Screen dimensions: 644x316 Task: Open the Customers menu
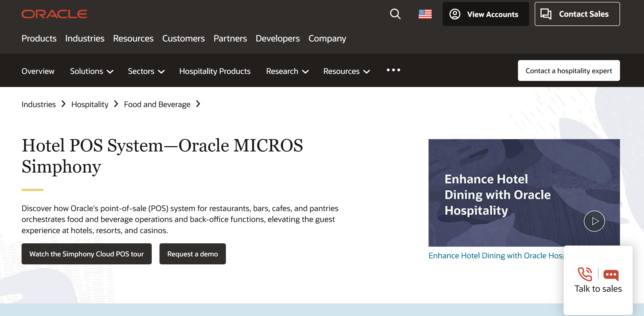[x=183, y=38]
